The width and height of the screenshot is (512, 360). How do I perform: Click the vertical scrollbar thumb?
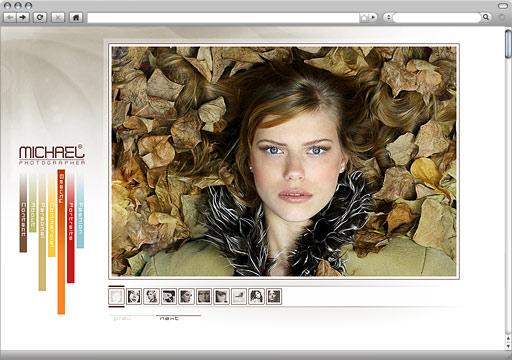[x=508, y=44]
